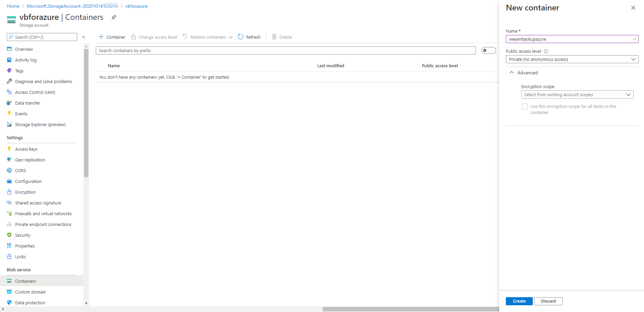Click the Private endpoint connections icon

click(x=9, y=224)
